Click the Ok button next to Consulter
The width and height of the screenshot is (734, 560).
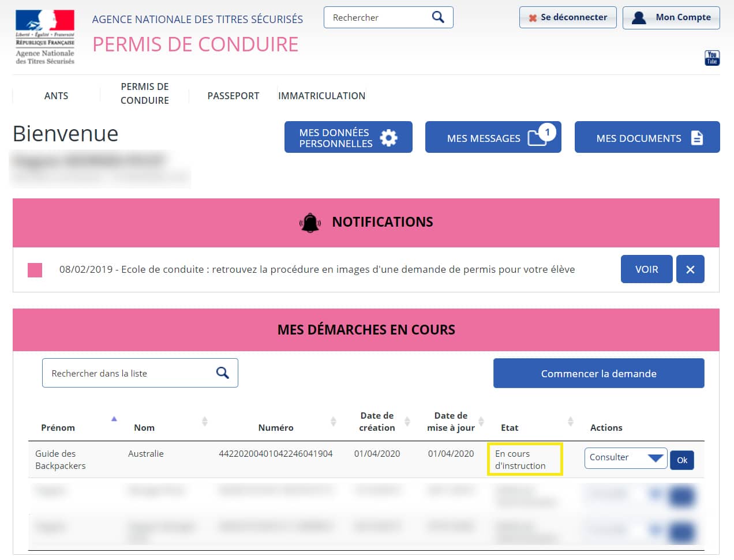coord(682,460)
